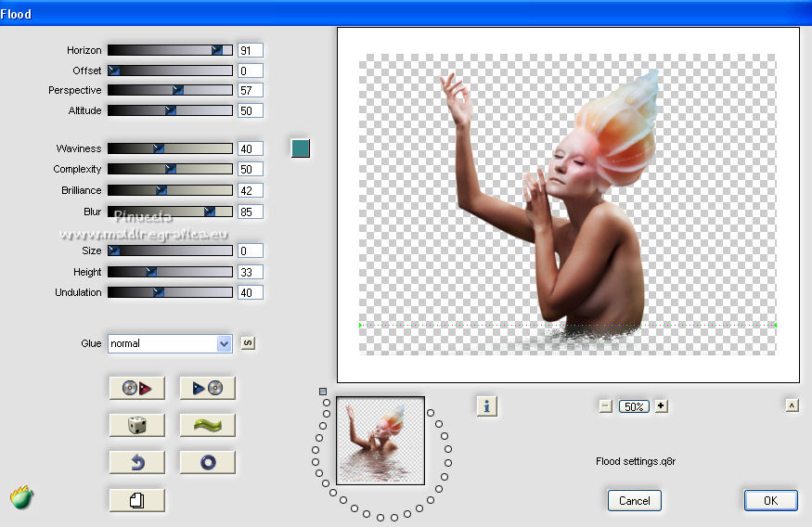812x527 pixels.
Task: Click the load preset button with CD and red arrow
Action: [137, 388]
